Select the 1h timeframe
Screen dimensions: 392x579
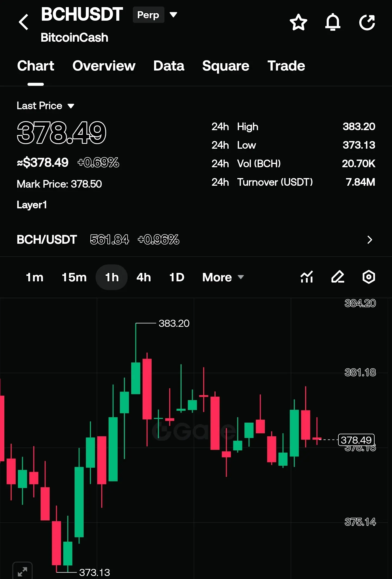pos(112,277)
